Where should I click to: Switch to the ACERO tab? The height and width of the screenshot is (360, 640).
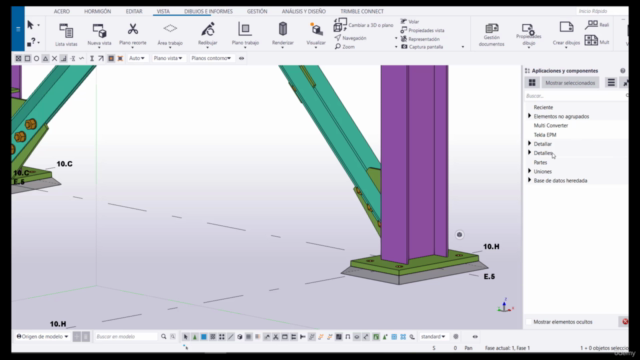tap(62, 11)
